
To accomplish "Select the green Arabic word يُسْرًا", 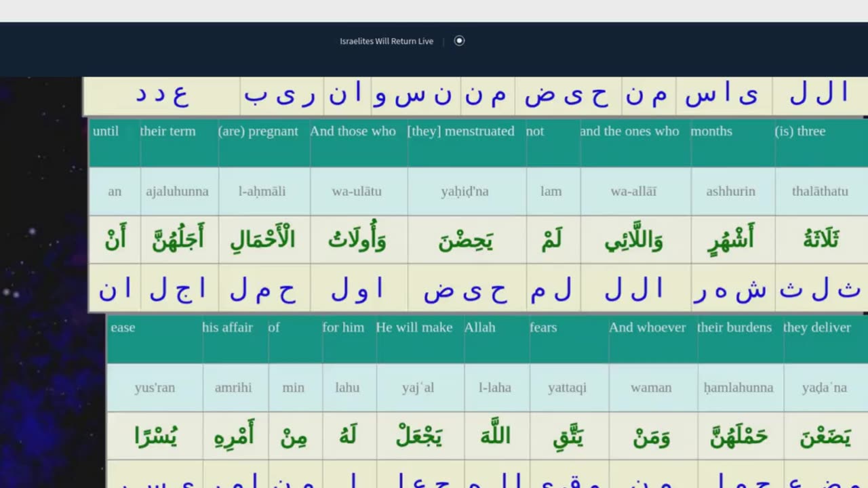I will click(155, 436).
